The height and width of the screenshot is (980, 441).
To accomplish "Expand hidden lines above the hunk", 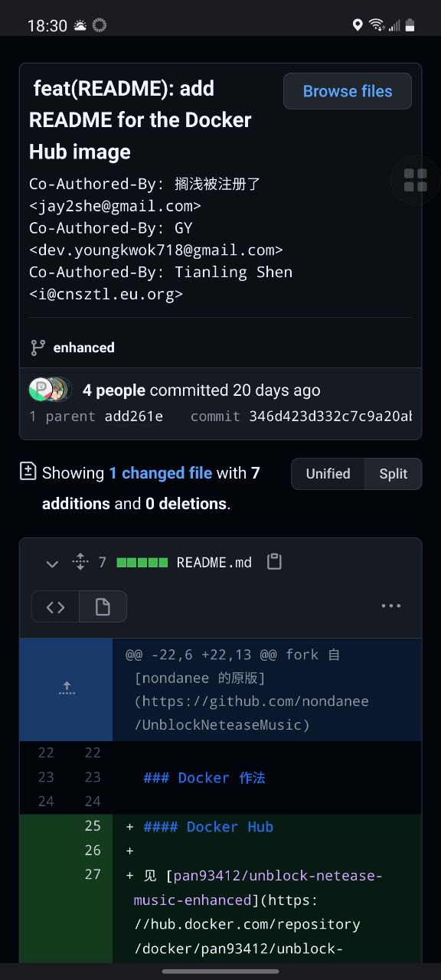I will click(67, 689).
